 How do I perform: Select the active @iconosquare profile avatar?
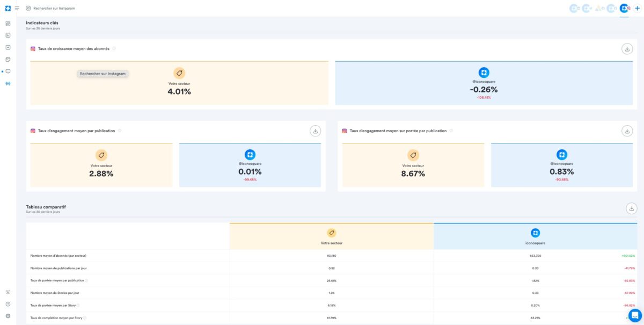[624, 8]
